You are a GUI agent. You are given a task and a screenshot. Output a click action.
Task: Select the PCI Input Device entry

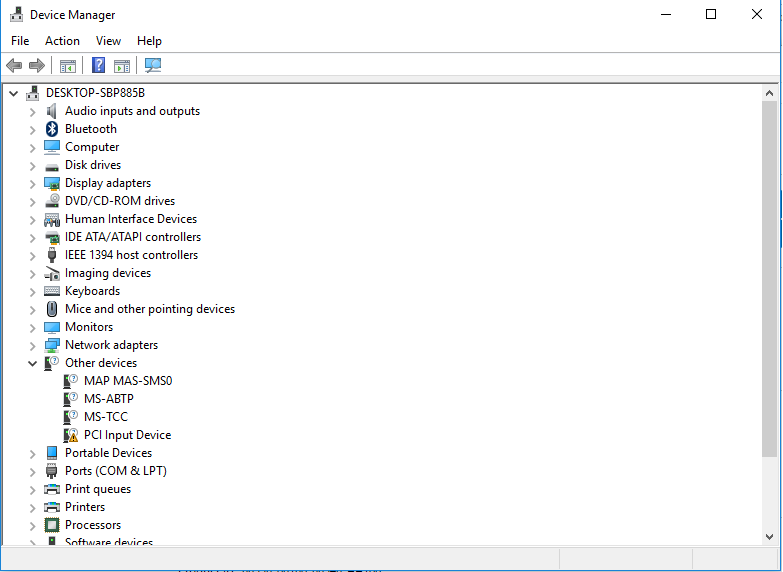[127, 435]
